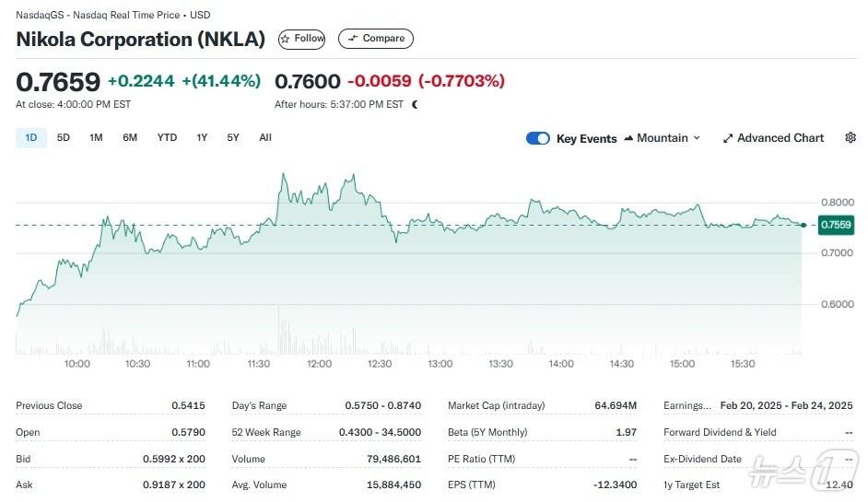
Task: Click the Advanced Chart expand icon
Action: [728, 138]
